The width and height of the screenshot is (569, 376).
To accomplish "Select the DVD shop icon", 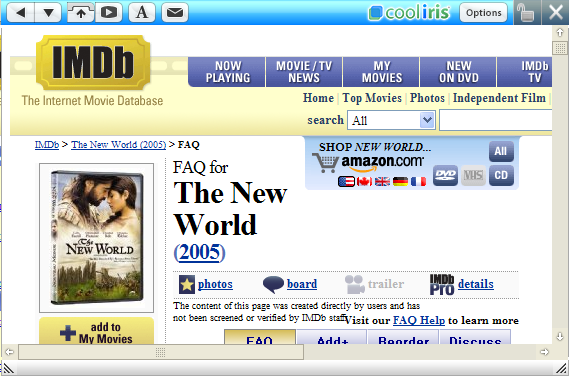I will pos(445,175).
